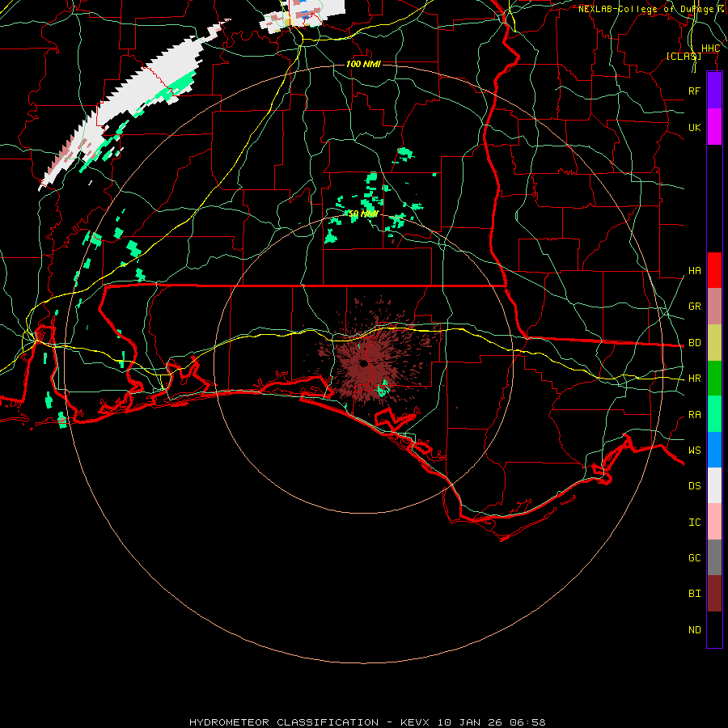
Task: Click the WS blue color swatch
Action: tap(714, 450)
